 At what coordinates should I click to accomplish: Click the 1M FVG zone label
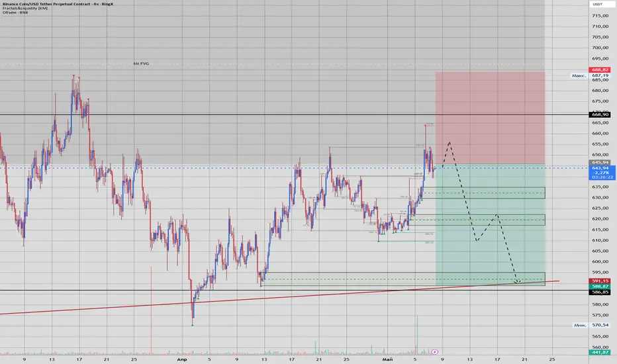(x=141, y=64)
